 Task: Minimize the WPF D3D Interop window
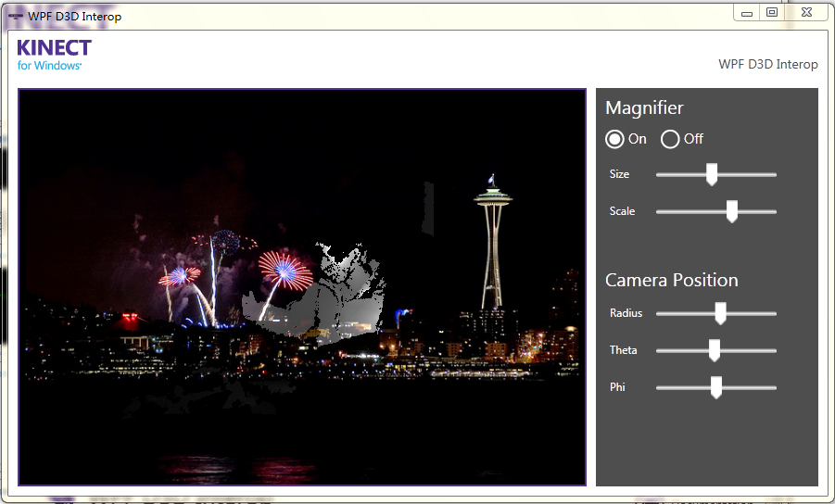(747, 13)
